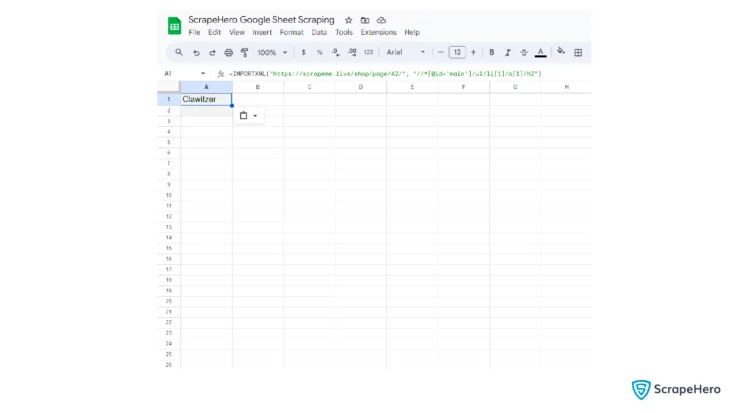This screenshot has width=744, height=413.
Task: Open the Insert menu
Action: [262, 32]
